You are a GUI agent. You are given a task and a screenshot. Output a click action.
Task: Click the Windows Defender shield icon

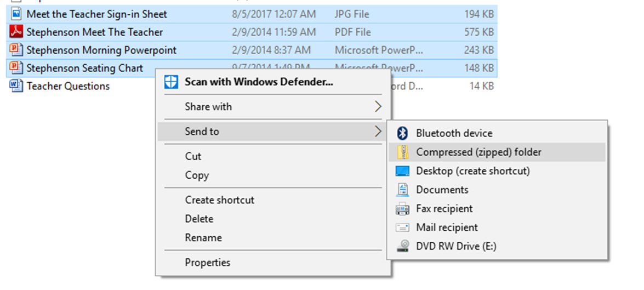click(171, 82)
